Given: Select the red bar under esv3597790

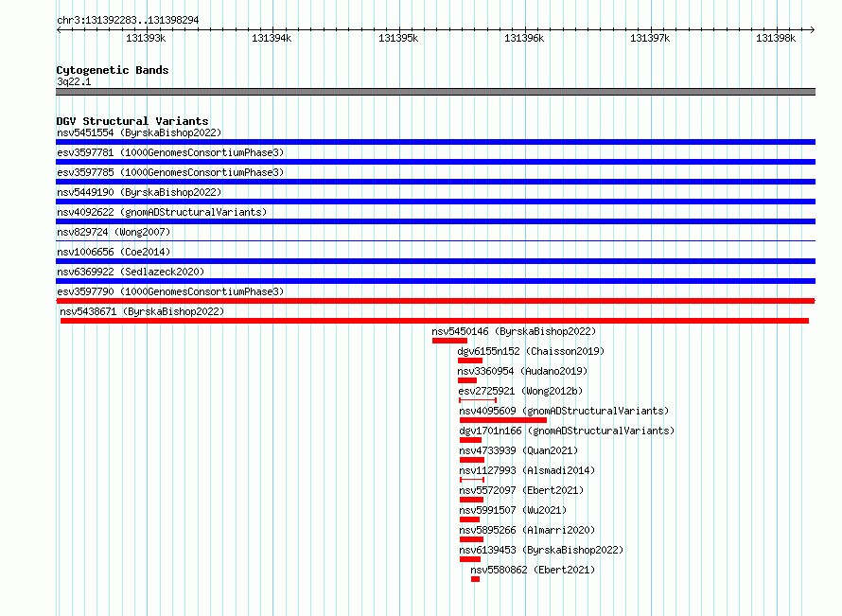Looking at the screenshot, I should (x=435, y=301).
